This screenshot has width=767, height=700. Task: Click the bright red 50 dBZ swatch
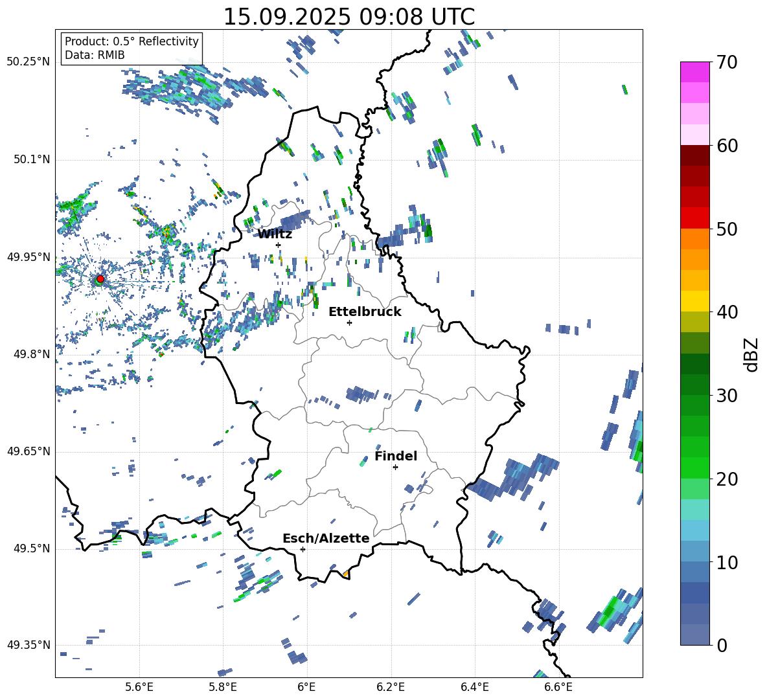click(694, 218)
